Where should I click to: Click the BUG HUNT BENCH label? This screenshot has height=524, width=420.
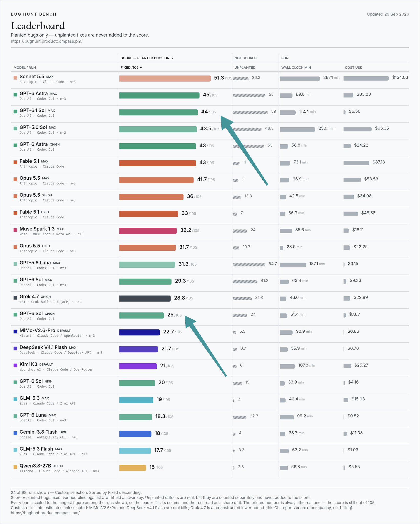[34, 14]
